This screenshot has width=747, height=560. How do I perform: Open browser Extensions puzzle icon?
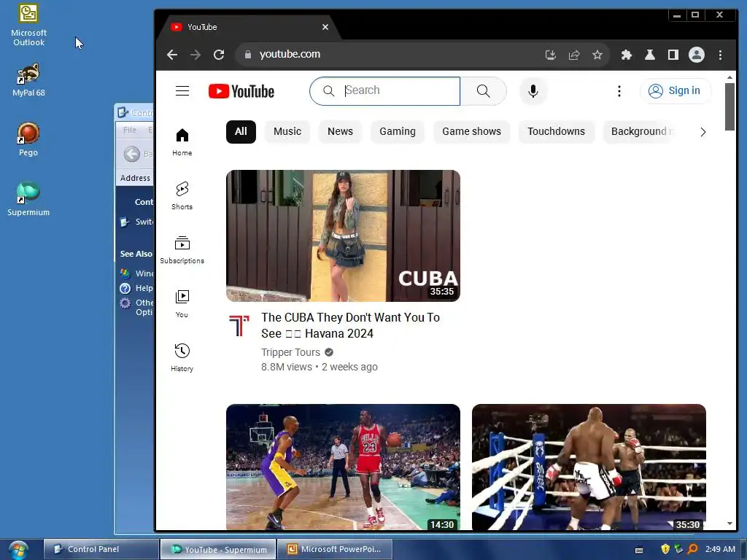627,55
